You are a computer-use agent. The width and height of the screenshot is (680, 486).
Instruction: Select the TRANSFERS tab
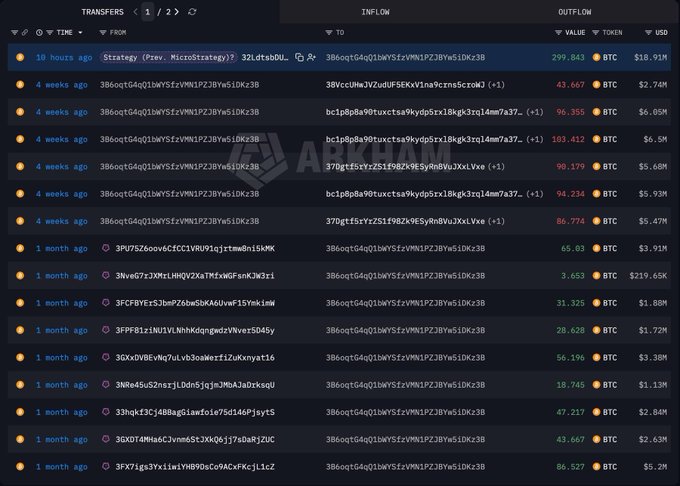(103, 12)
